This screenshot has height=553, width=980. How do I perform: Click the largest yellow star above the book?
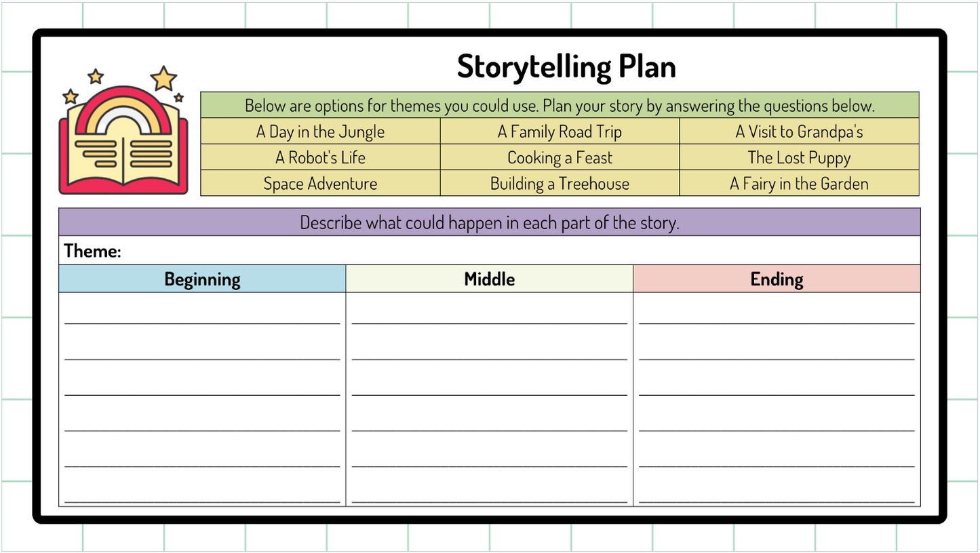click(163, 78)
